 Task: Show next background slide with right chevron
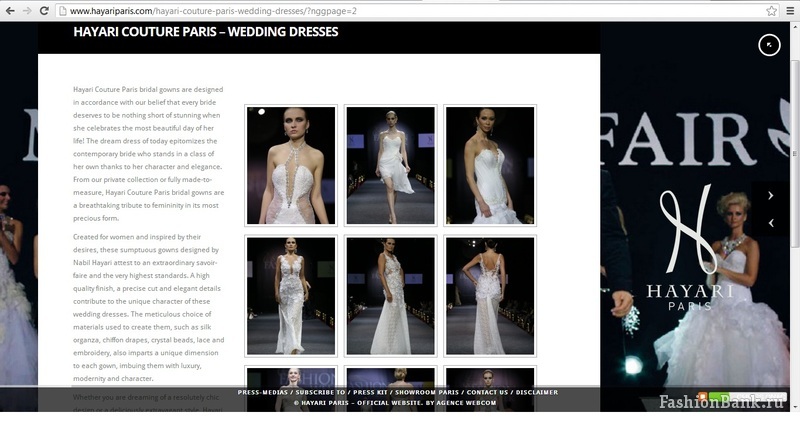tap(771, 195)
